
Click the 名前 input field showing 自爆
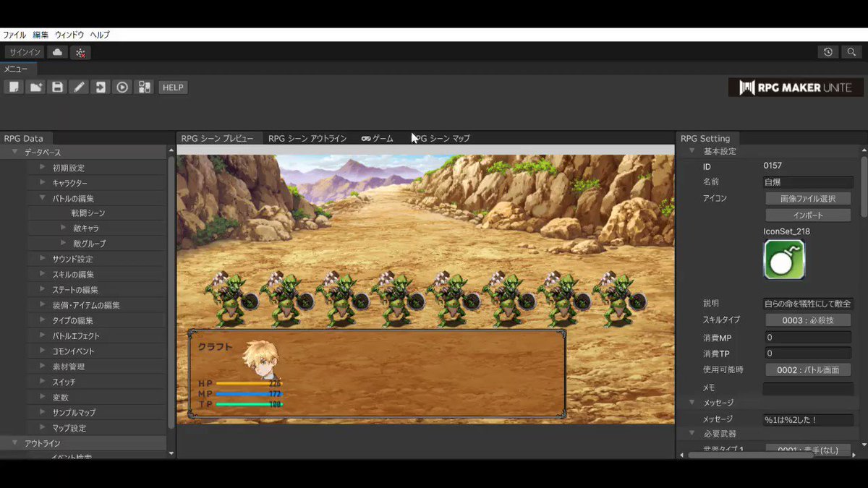[808, 182]
